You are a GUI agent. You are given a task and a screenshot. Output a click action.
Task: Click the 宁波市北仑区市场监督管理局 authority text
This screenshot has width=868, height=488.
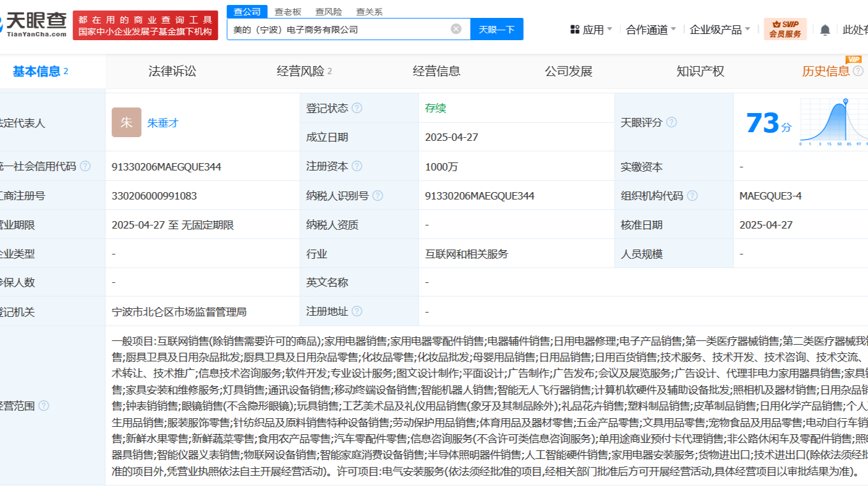[x=179, y=312]
